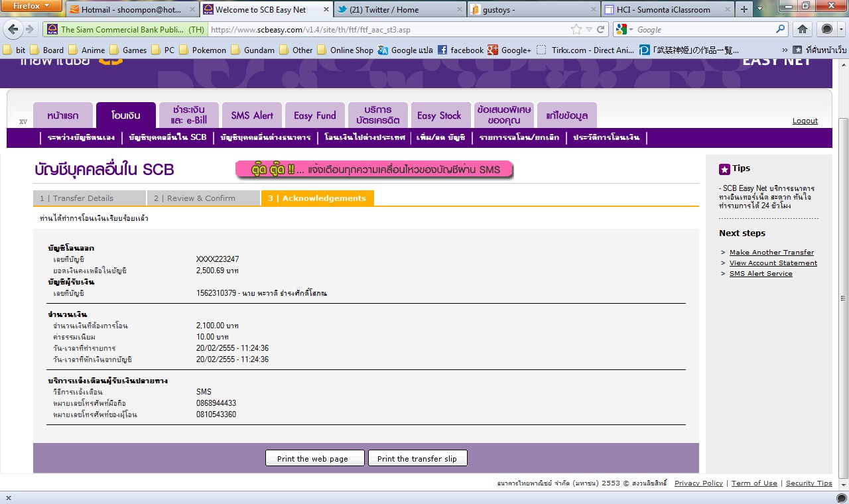The image size is (849, 504).
Task: Open the แก้ไขข้อมูล tab
Action: coord(567,115)
